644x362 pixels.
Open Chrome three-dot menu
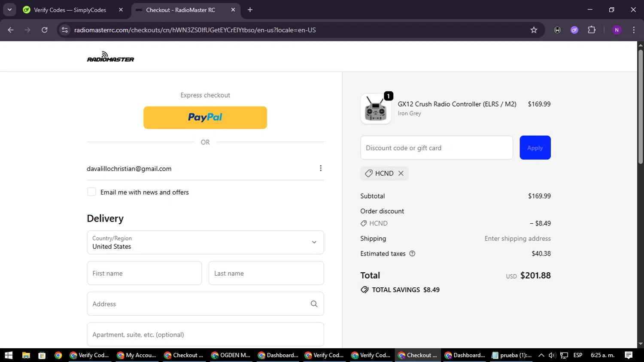(634, 30)
